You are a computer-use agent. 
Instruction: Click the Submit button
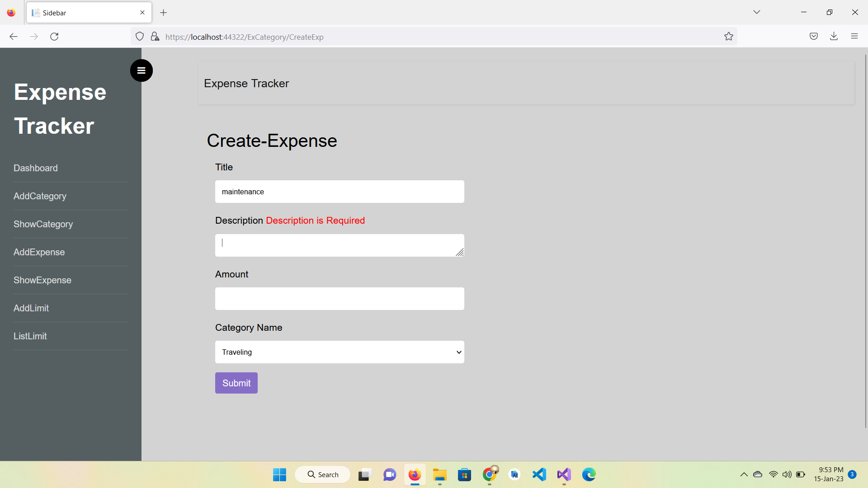tap(236, 383)
